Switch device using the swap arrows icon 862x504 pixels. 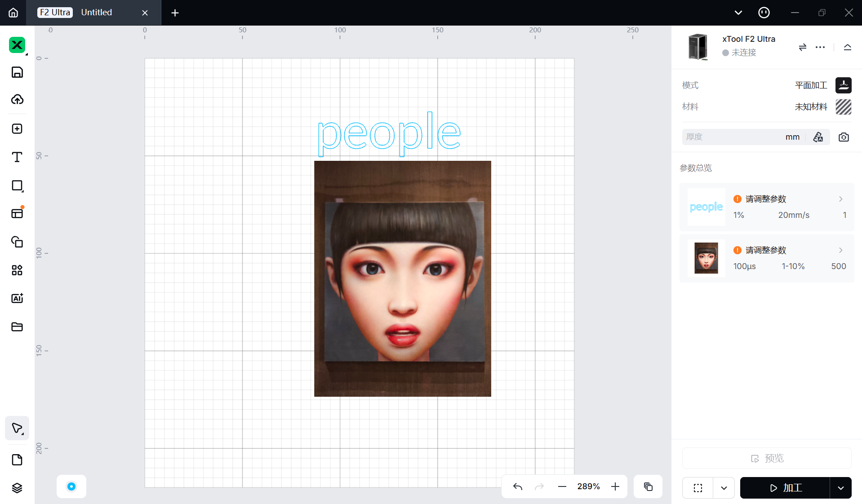point(802,47)
